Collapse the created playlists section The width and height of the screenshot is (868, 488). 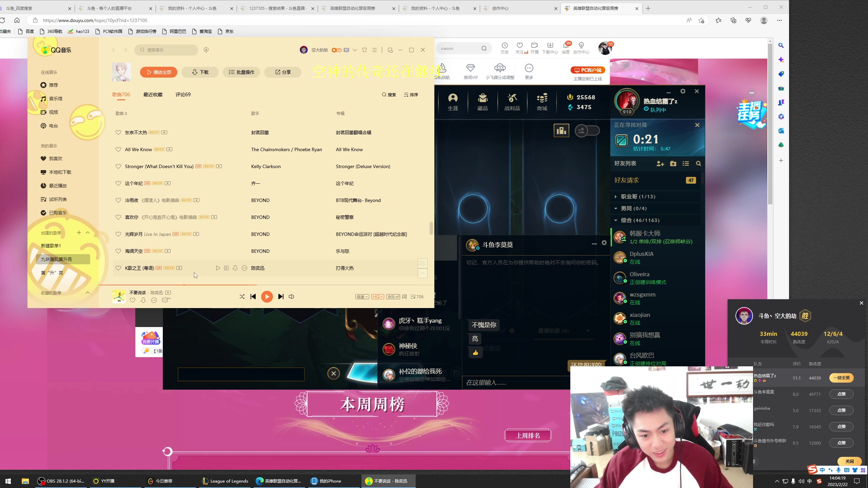88,232
